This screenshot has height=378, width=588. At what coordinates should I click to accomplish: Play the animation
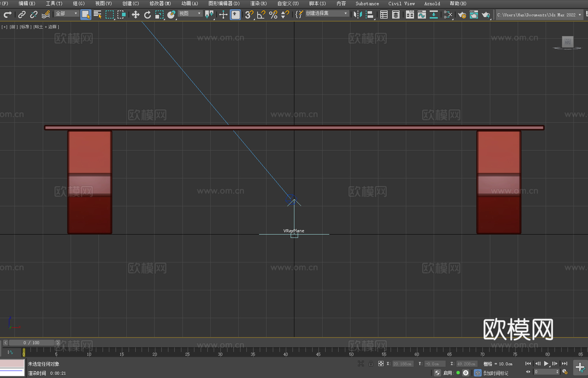546,364
